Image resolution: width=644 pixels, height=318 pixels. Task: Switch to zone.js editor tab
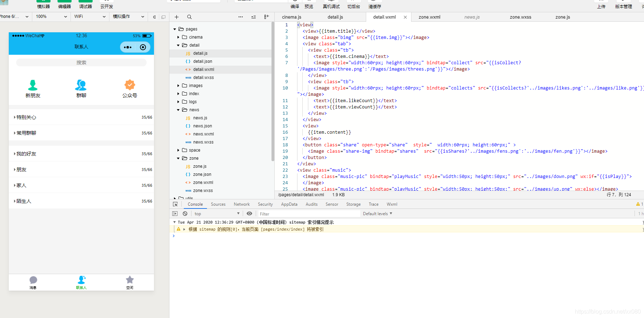pyautogui.click(x=563, y=17)
